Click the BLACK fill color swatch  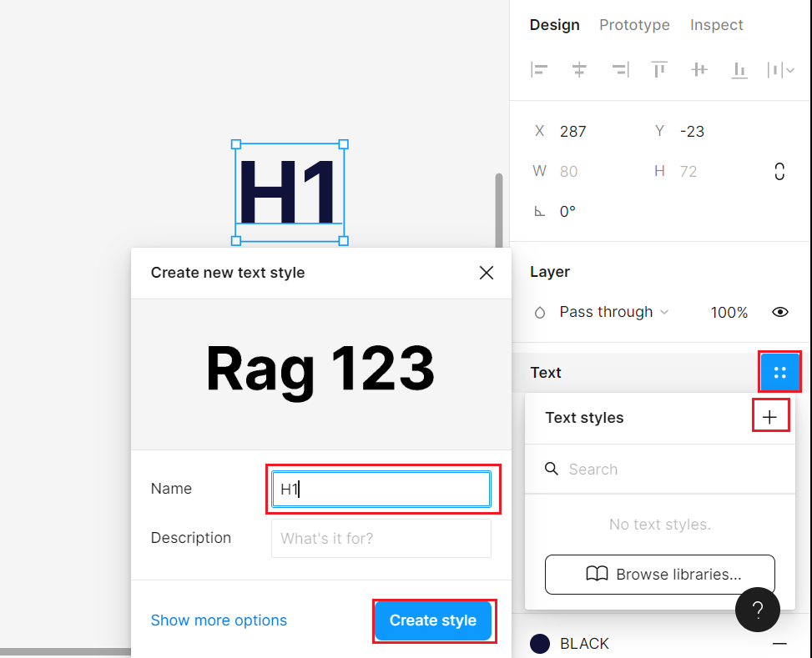tap(540, 644)
